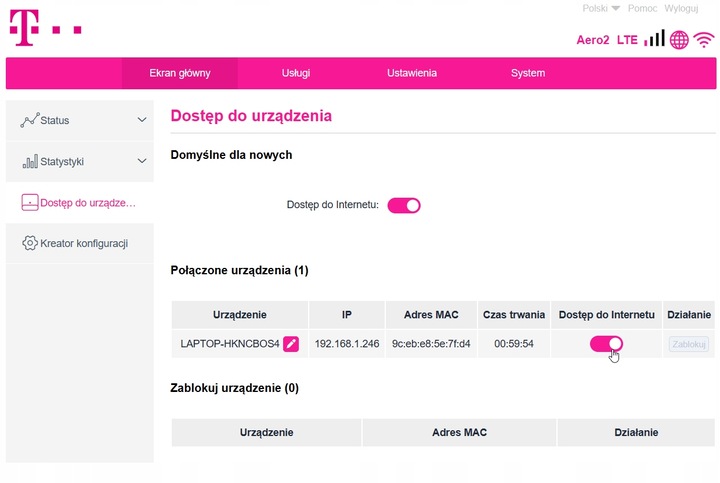720x483 pixels.
Task: Click the Statystyki bar chart icon
Action: (x=29, y=161)
